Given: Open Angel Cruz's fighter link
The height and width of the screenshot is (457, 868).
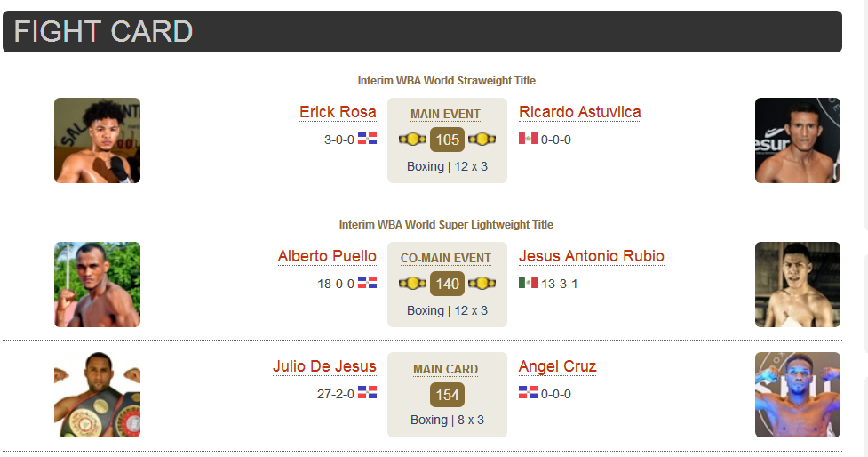Looking at the screenshot, I should point(557,366).
